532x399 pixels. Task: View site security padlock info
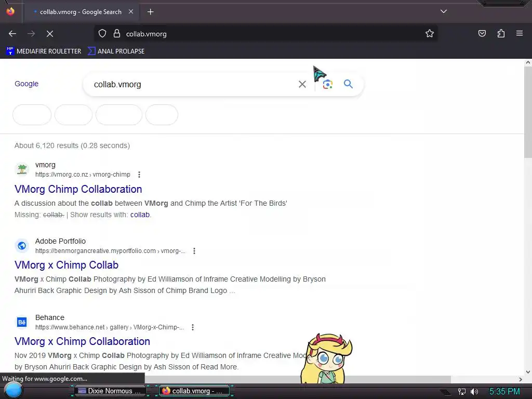pos(117,34)
